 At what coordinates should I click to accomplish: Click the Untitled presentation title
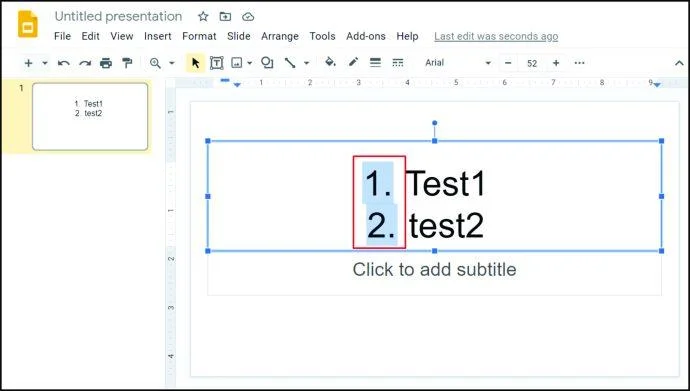tap(118, 17)
